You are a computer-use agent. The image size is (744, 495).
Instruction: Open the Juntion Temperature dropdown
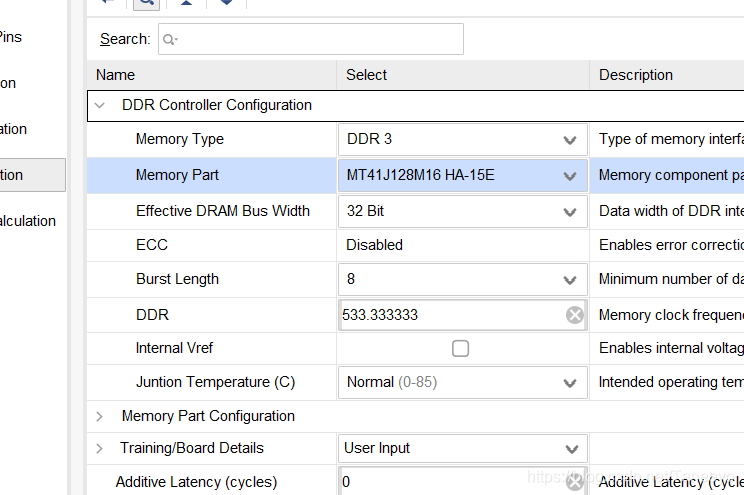463,383
